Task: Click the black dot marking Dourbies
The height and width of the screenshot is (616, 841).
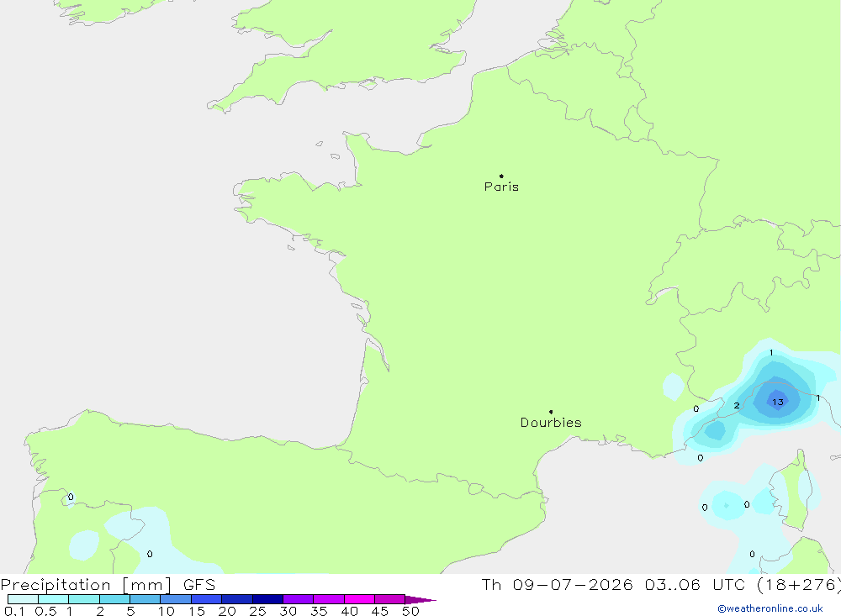Action: (551, 412)
